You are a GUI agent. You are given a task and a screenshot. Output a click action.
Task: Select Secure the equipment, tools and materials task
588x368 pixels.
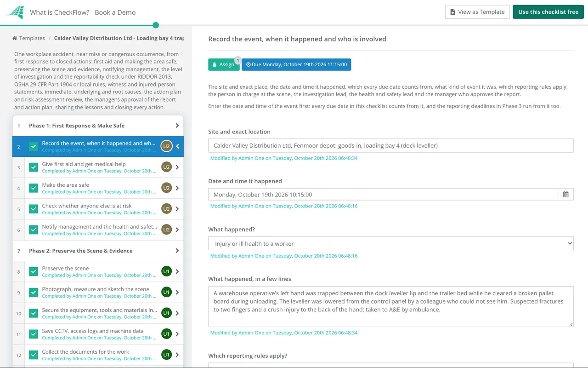point(99,310)
